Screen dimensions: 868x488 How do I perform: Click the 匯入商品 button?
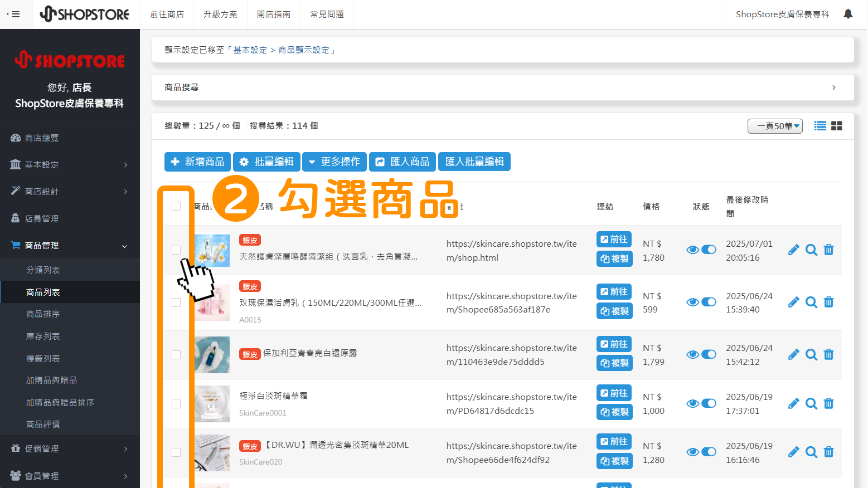[403, 162]
